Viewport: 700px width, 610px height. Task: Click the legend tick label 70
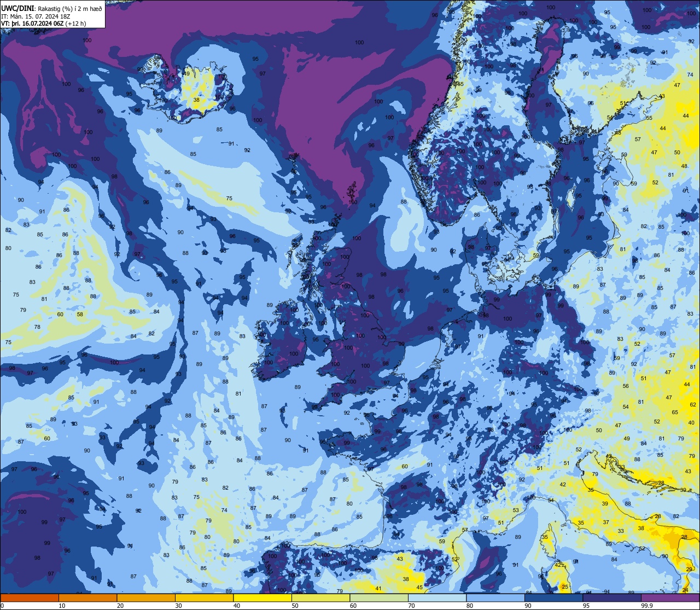411,606
